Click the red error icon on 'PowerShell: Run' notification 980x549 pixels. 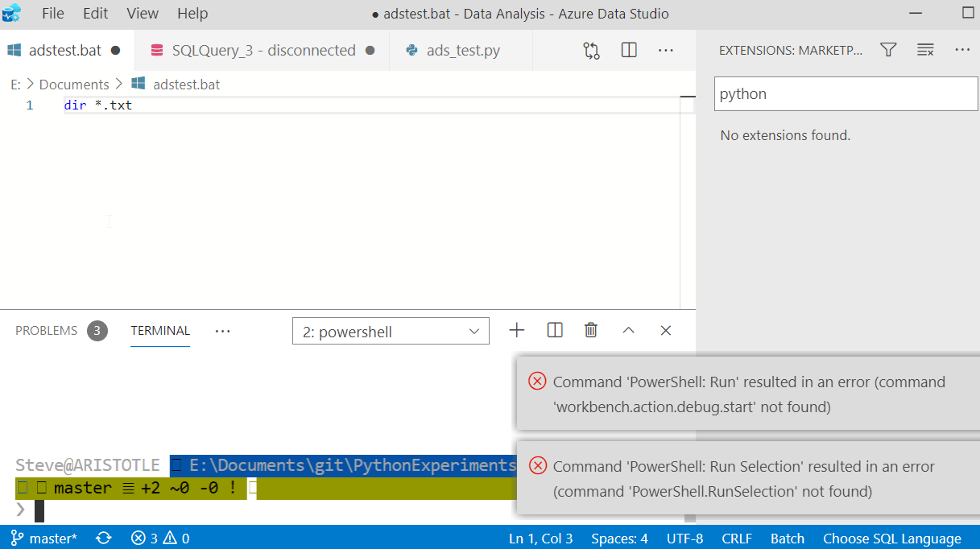(537, 382)
